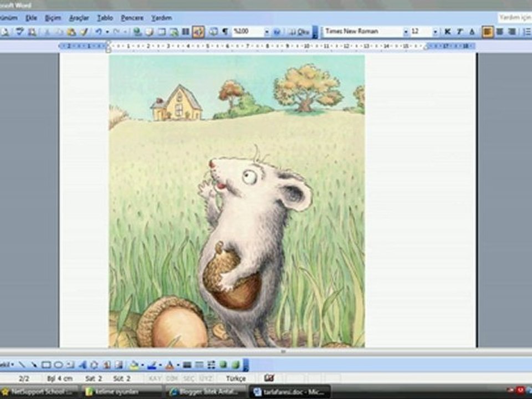Insert a Text Box from drawing toolbar
The width and height of the screenshot is (532, 399).
(70, 365)
